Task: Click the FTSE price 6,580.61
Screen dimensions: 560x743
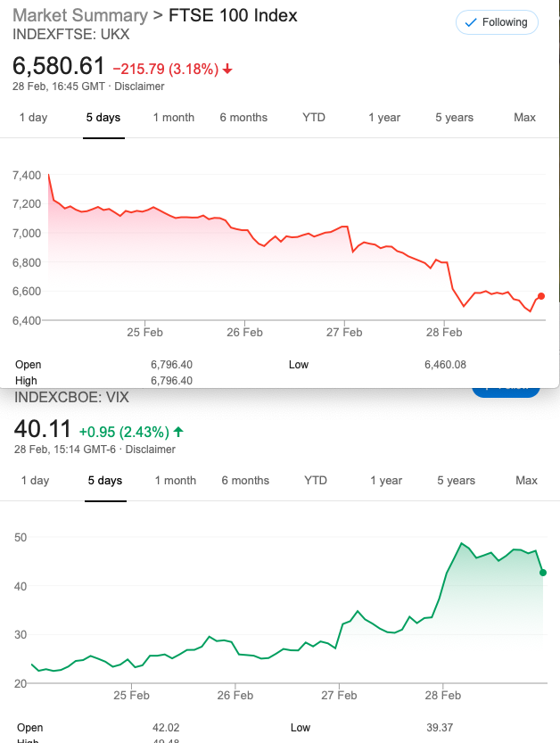Action: tap(58, 65)
